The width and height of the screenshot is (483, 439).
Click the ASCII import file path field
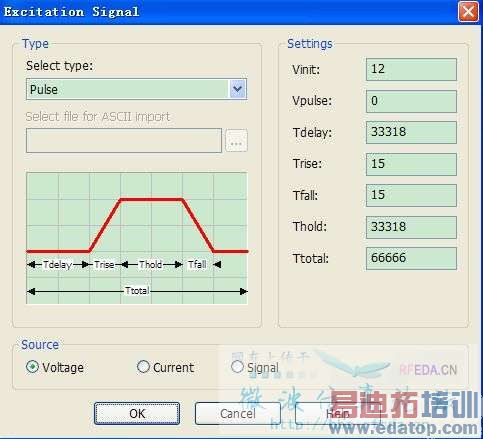(x=124, y=140)
